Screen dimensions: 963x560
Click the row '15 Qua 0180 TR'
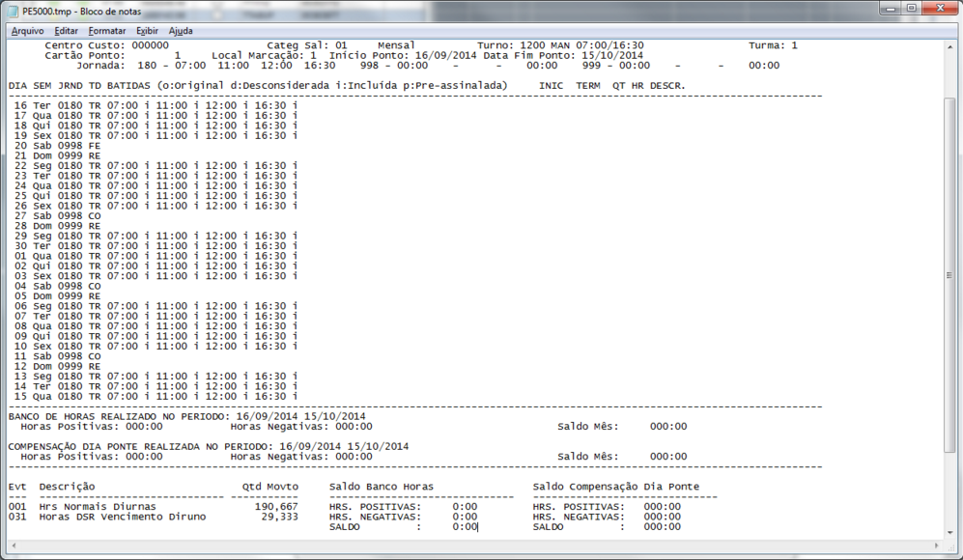pos(156,397)
